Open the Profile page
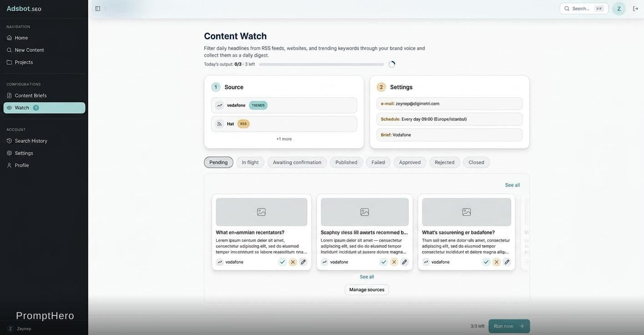 coord(44,166)
